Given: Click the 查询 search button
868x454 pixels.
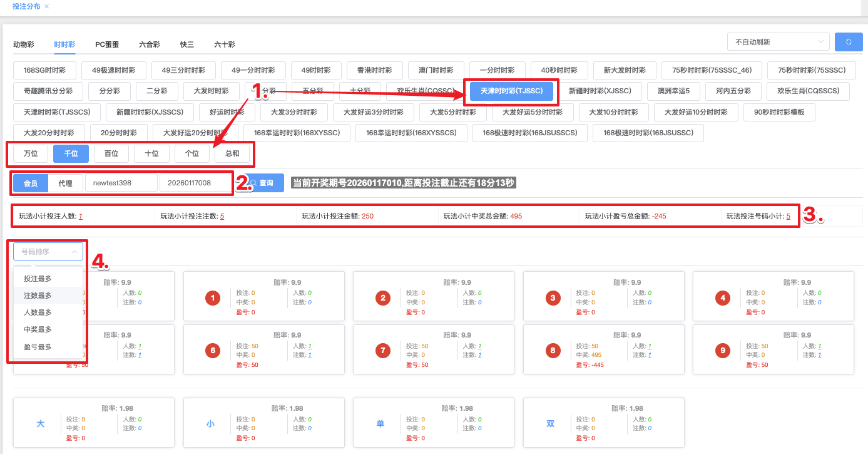Looking at the screenshot, I should (263, 183).
